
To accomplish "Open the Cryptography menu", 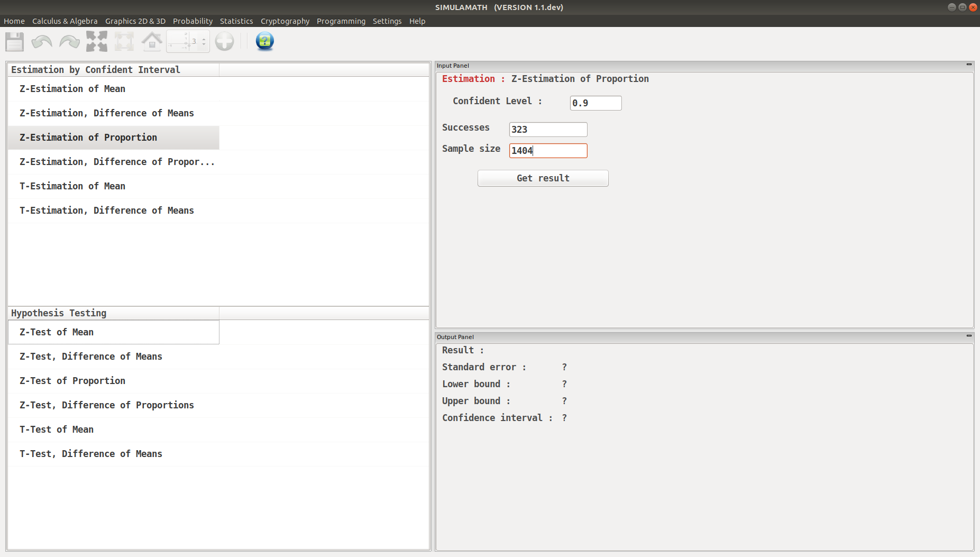I will (x=285, y=21).
